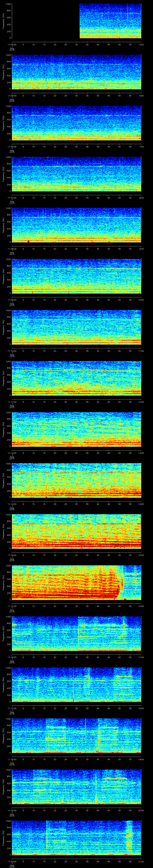Image resolution: width=153 pixels, height=868 pixels.
Task: Click the 11:08:00 start time label
Action: (x=12, y=249)
